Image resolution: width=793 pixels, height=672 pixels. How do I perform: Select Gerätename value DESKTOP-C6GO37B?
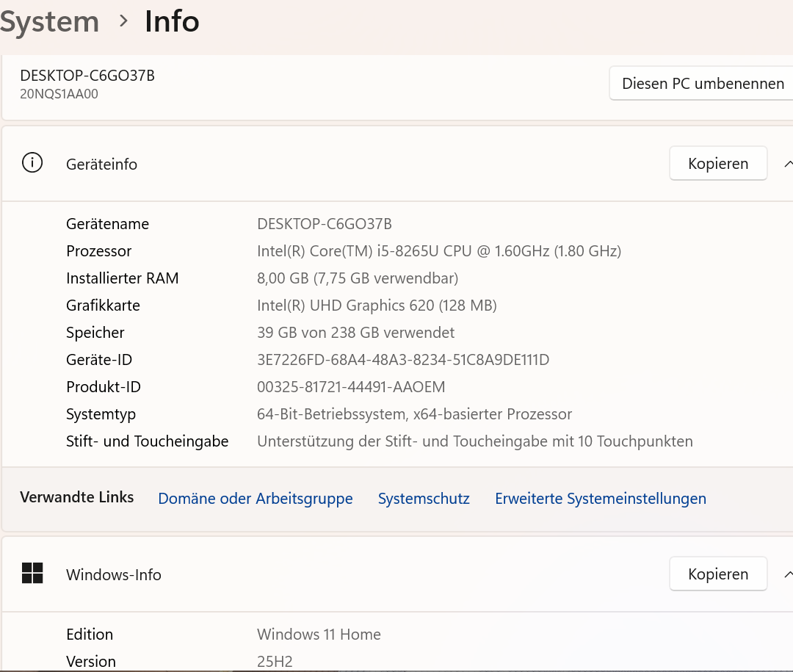click(x=325, y=224)
